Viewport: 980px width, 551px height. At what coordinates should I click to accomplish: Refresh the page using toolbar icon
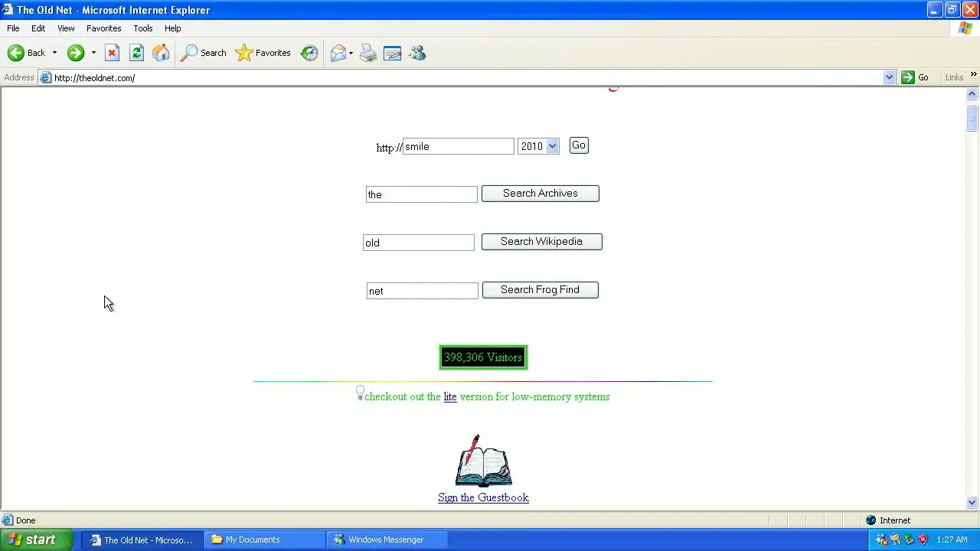coord(136,53)
